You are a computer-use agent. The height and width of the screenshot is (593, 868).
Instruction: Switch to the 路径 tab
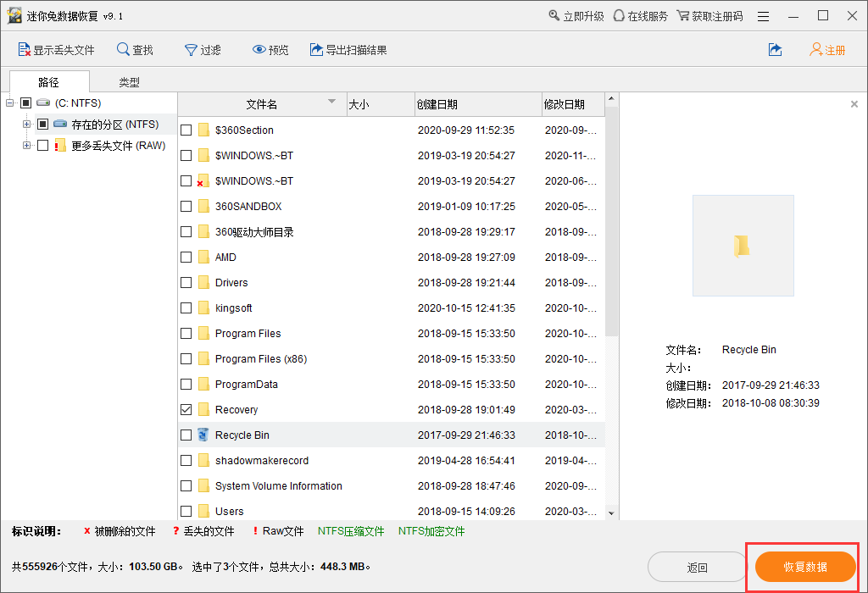48,82
